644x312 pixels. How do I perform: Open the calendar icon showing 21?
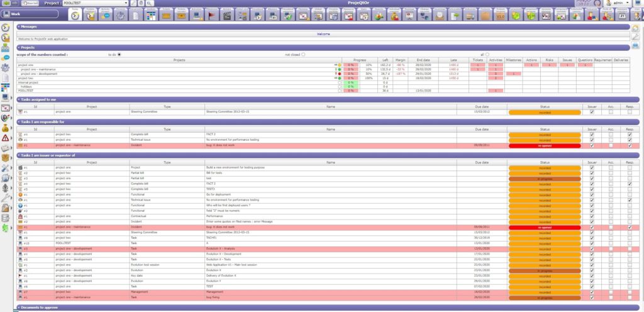[x=622, y=15]
